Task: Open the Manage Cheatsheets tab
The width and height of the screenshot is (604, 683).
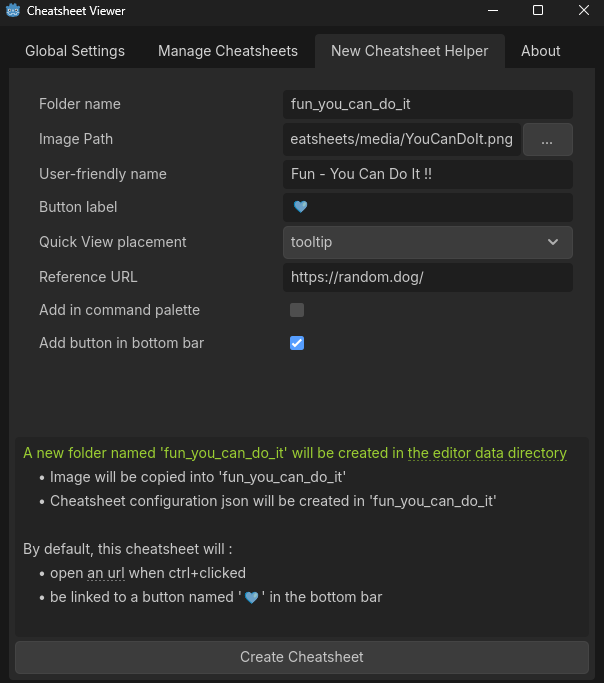Action: click(x=228, y=51)
